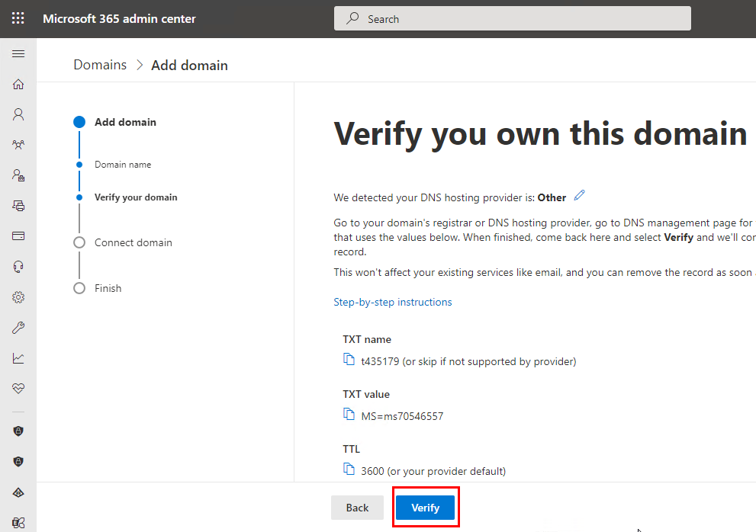Open the diamond-shaped admin center sidebar icon
Image resolution: width=756 pixels, height=532 pixels.
point(18,492)
